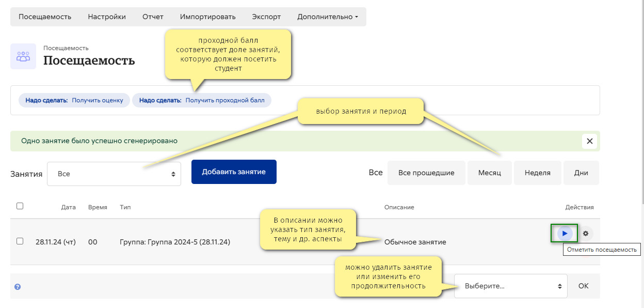The height and width of the screenshot is (308, 644).
Task: Open the Импортировать tab
Action: click(207, 17)
